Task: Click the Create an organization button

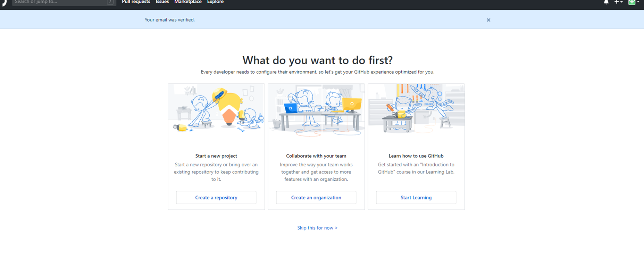Action: tap(316, 197)
